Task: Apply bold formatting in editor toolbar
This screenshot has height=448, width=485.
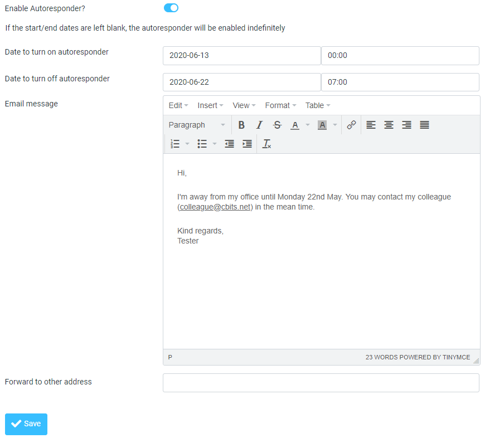Action: click(241, 125)
